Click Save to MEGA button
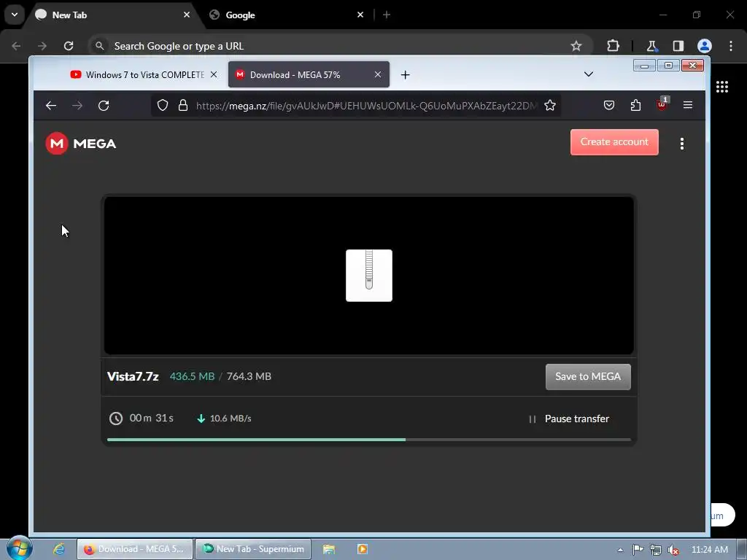This screenshot has height=560, width=747. pos(588,377)
